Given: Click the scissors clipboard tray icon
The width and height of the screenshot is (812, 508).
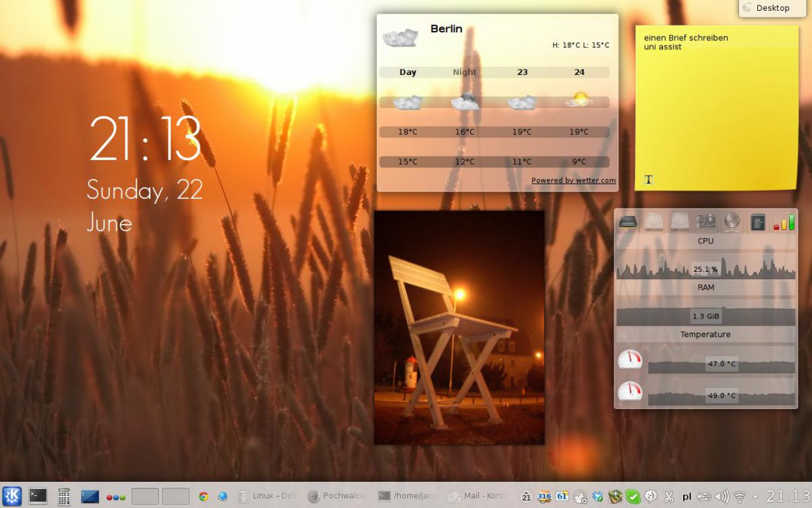Looking at the screenshot, I should (x=669, y=497).
